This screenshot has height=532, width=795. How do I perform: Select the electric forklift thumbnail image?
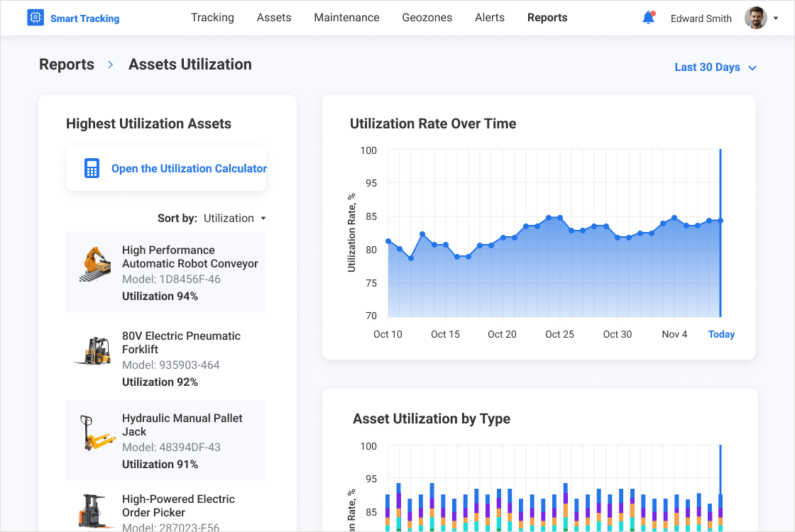94,350
